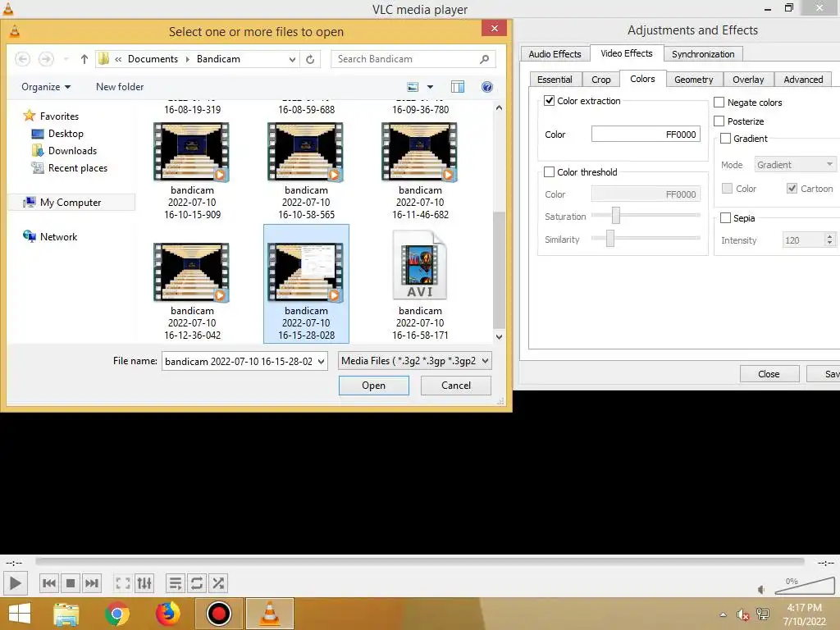Image resolution: width=840 pixels, height=630 pixels.
Task: Click Sepia Intensity spinner arrows
Action: point(829,240)
